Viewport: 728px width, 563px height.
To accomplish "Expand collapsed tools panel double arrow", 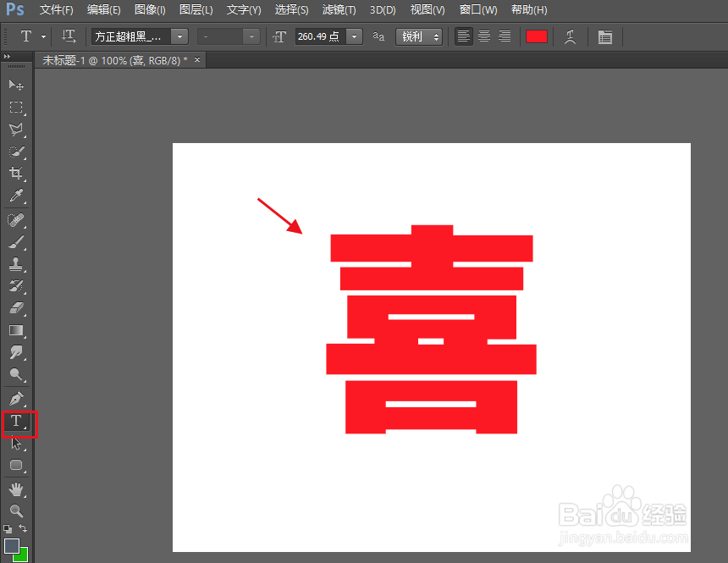I will point(7,56).
